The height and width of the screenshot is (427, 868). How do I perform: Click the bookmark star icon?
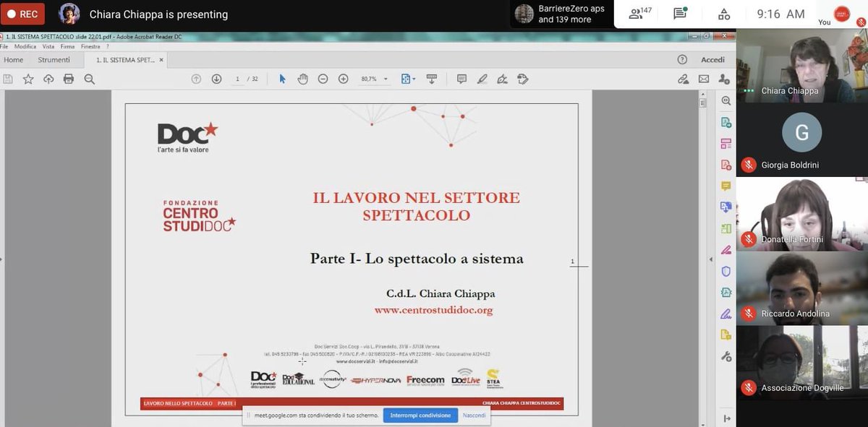click(28, 79)
